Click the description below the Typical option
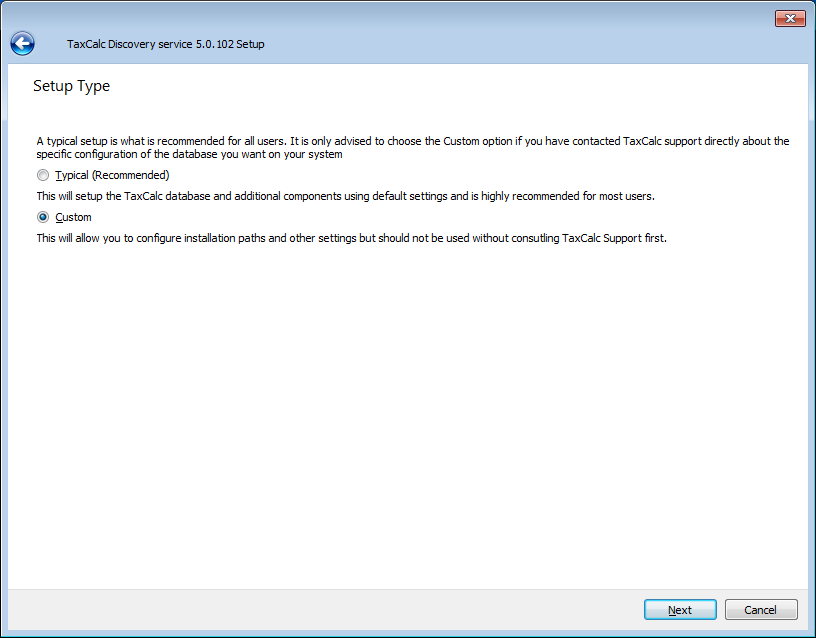Screen dimensions: 816x638 [x=345, y=196]
